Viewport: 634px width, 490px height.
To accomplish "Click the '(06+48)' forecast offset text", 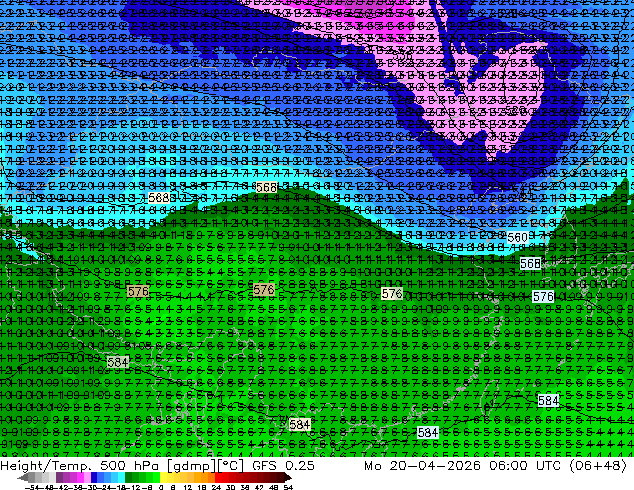I will coord(598,465).
